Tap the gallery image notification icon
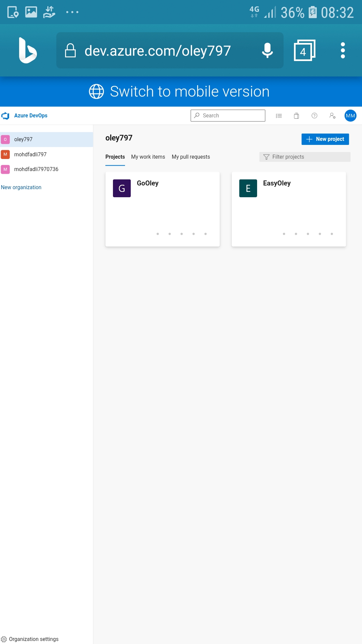The image size is (362, 644). pyautogui.click(x=31, y=12)
